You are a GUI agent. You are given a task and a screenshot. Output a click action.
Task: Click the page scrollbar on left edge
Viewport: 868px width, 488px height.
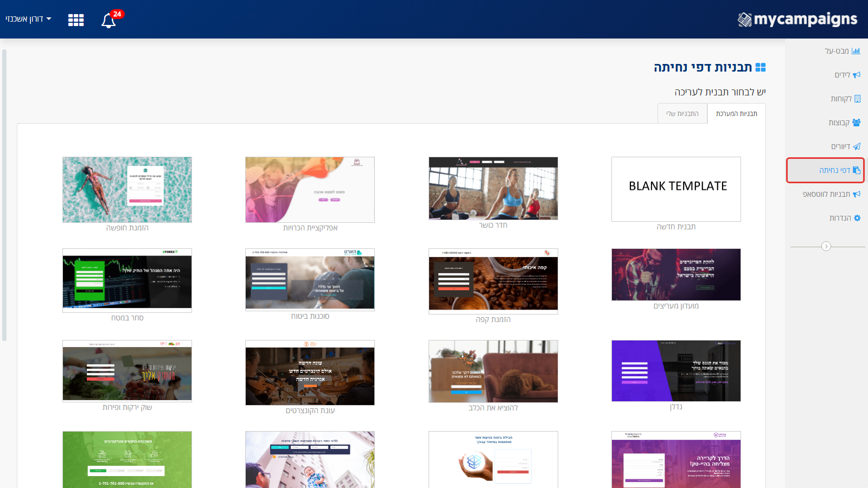click(x=4, y=195)
